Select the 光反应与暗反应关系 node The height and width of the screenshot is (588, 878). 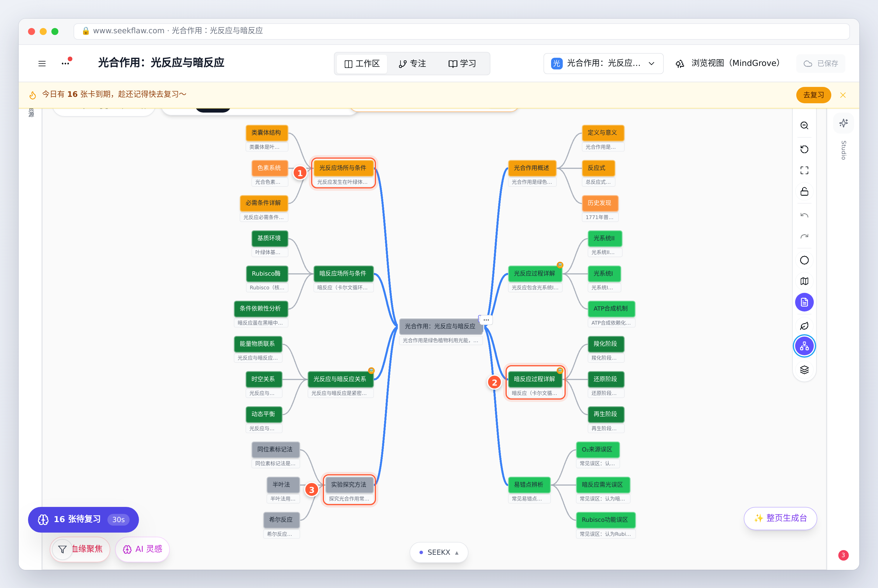(x=340, y=379)
